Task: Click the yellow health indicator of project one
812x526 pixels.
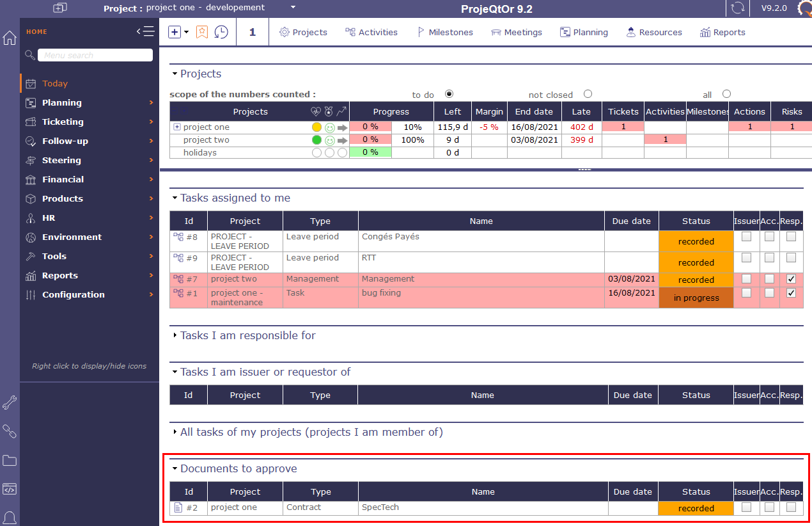Action: click(316, 127)
